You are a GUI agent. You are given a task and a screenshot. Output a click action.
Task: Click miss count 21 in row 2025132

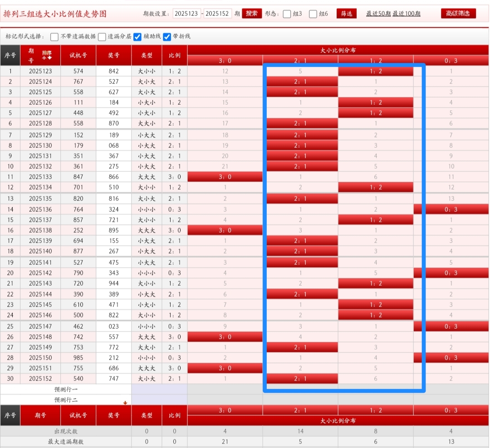(x=225, y=166)
